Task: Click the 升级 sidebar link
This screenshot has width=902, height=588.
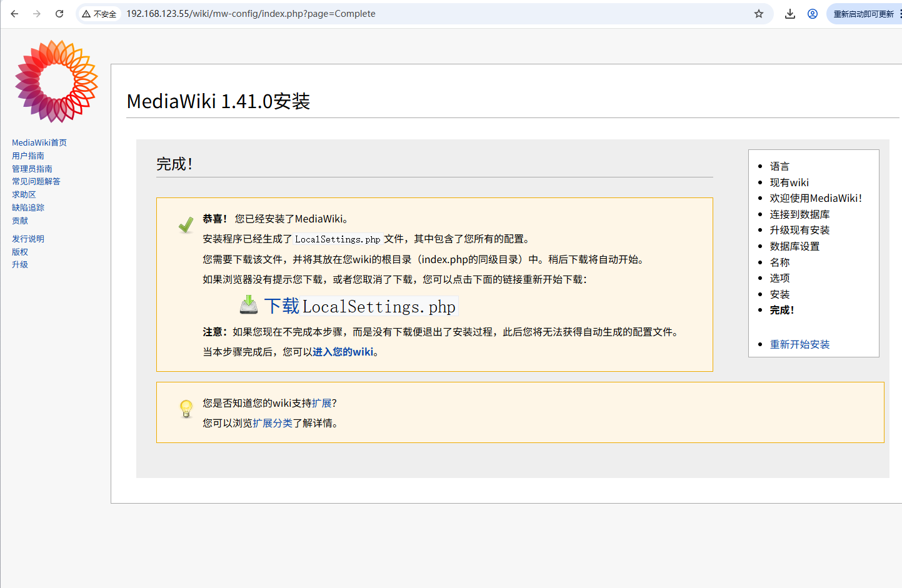Action: coord(19,264)
